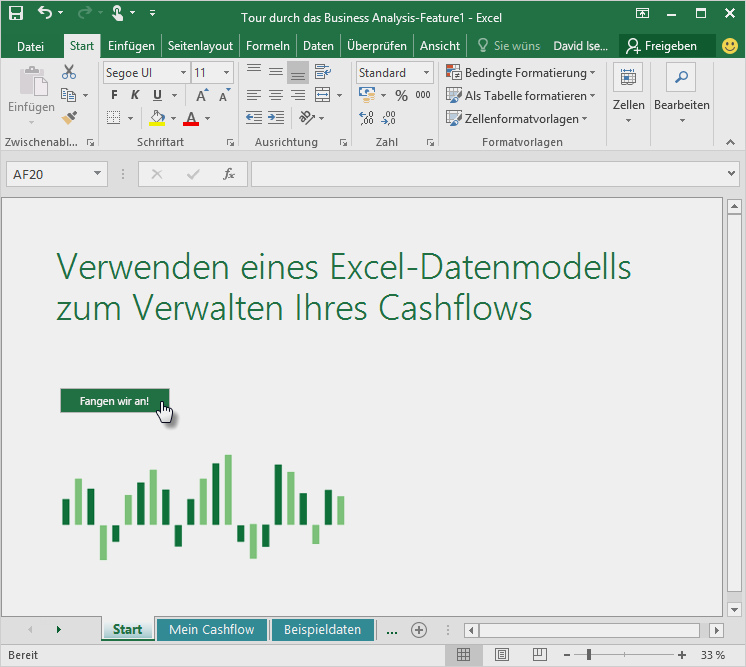Click the Fangen wir an! button
The width and height of the screenshot is (746, 667).
click(x=115, y=401)
